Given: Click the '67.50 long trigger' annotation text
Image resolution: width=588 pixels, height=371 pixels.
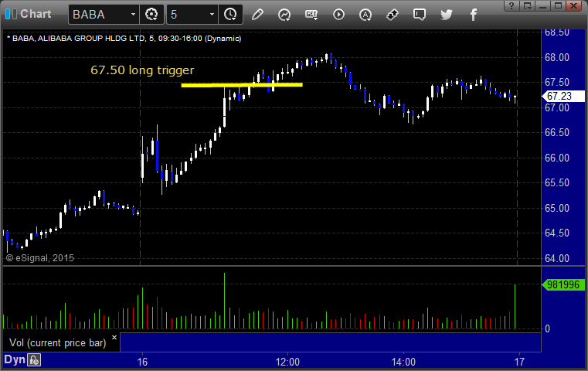Looking at the screenshot, I should [142, 70].
